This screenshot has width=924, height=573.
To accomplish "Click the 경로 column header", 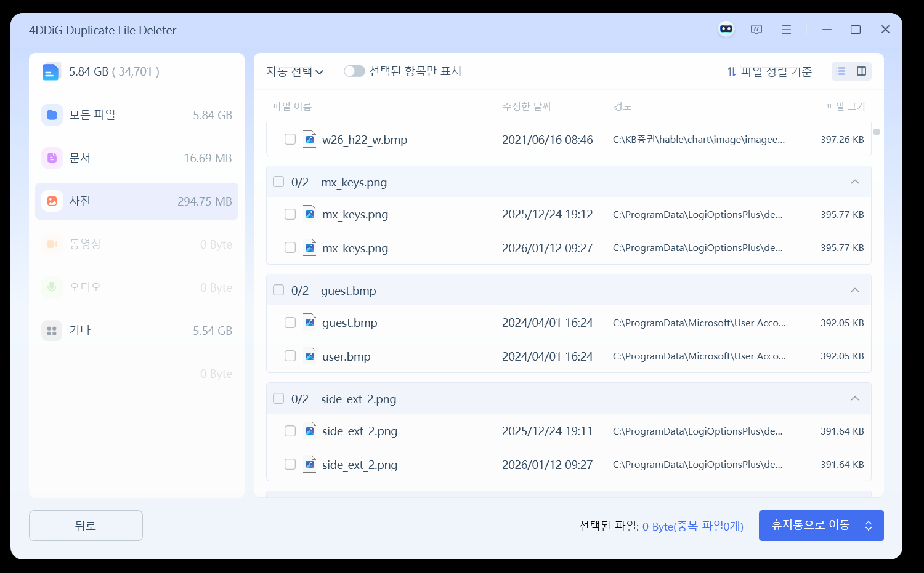I will 623,106.
